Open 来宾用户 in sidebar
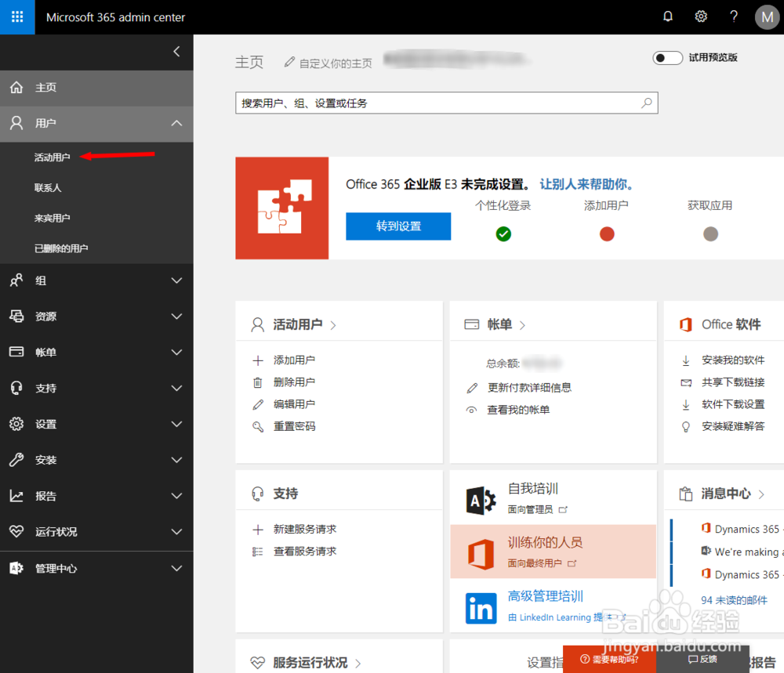The height and width of the screenshot is (673, 784). point(52,219)
